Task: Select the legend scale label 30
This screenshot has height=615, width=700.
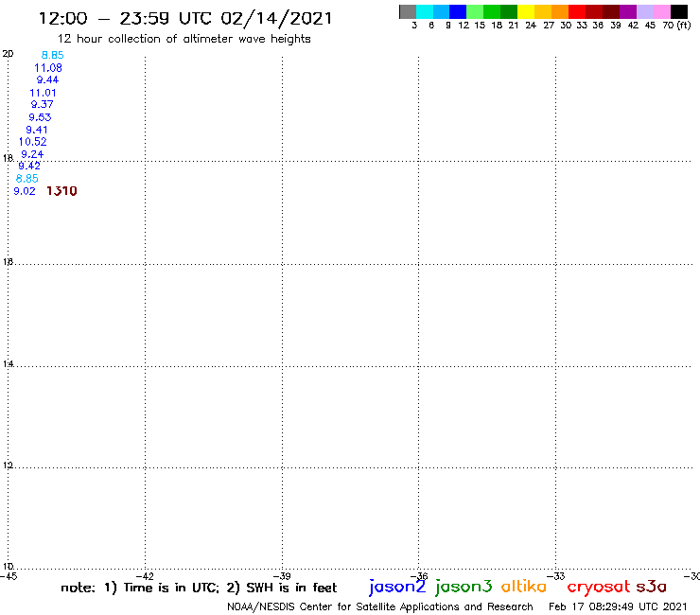Action: [566, 26]
